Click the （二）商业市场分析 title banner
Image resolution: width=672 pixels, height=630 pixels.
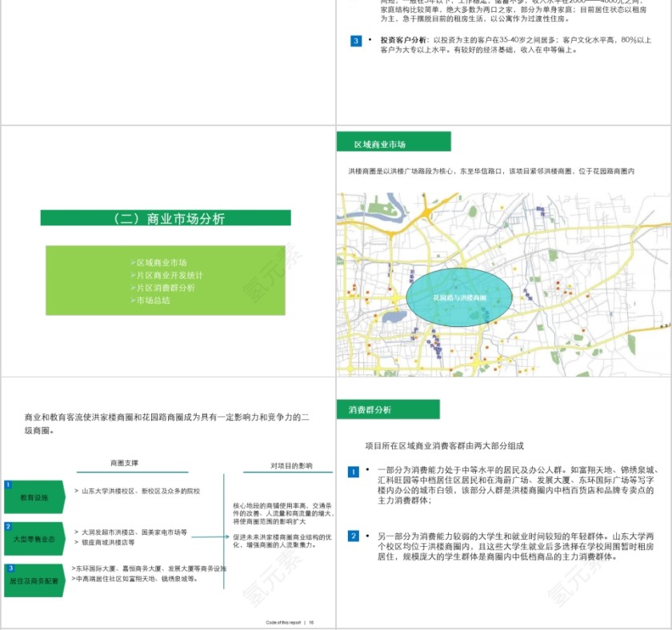coord(166,217)
